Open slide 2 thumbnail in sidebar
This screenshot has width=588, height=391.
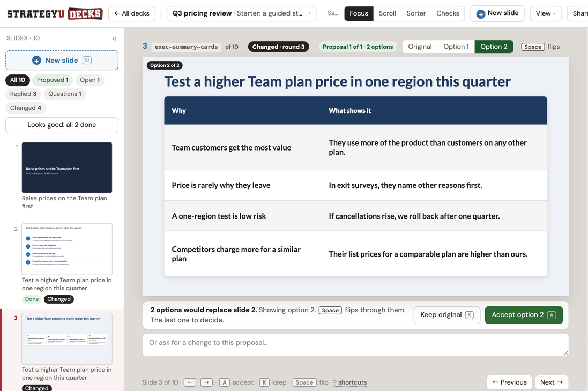point(67,249)
